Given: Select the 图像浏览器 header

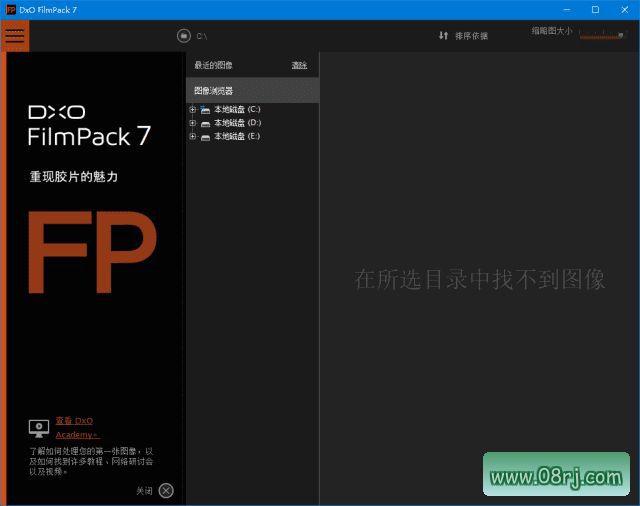Looking at the screenshot, I should 253,91.
